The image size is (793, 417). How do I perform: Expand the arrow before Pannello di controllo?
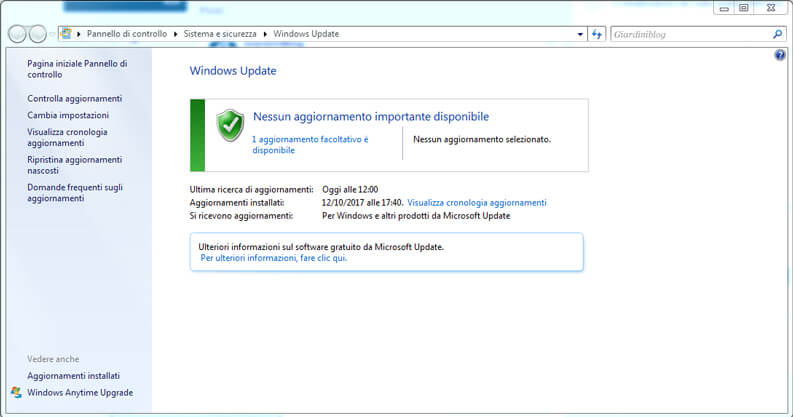[x=79, y=34]
